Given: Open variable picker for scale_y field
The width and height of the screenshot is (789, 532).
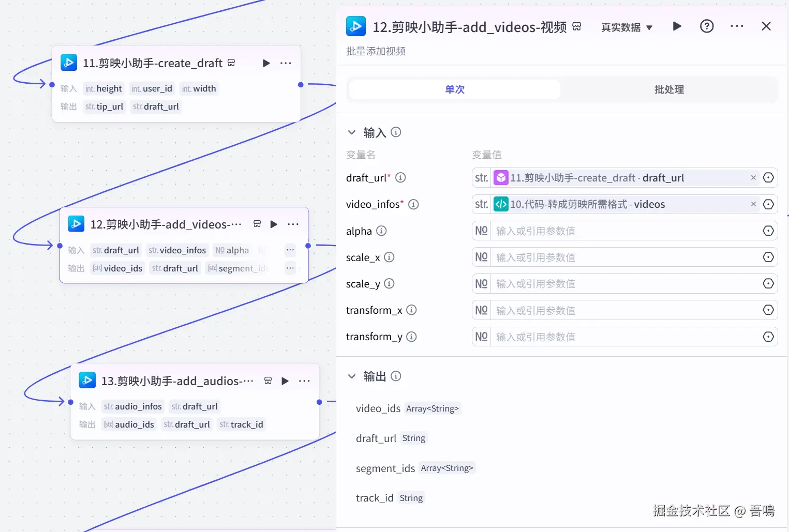Looking at the screenshot, I should (768, 283).
